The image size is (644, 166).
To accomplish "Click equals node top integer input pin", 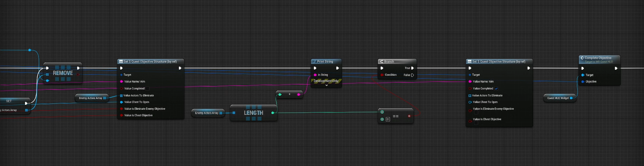I will click(382, 112).
